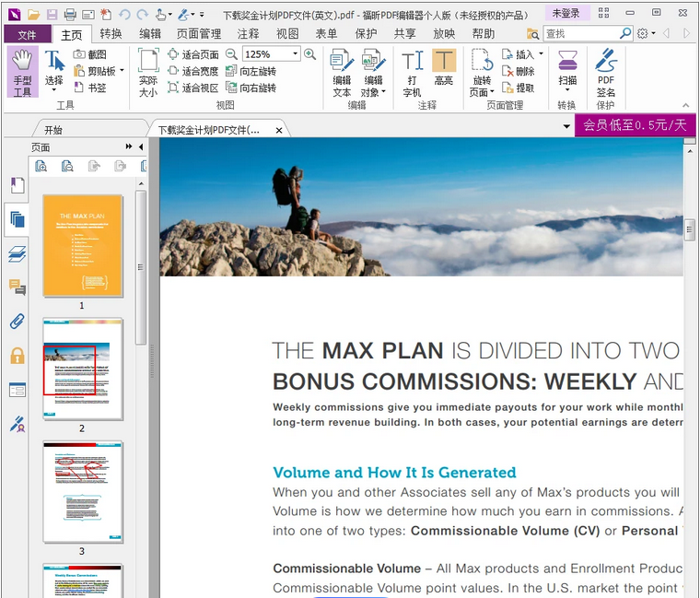Screen dimensions: 700x598
Task: Show the page thumbnails panel icon
Action: (x=17, y=219)
